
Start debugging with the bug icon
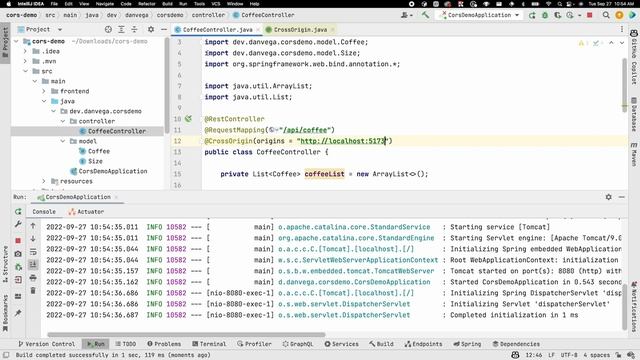545,15
